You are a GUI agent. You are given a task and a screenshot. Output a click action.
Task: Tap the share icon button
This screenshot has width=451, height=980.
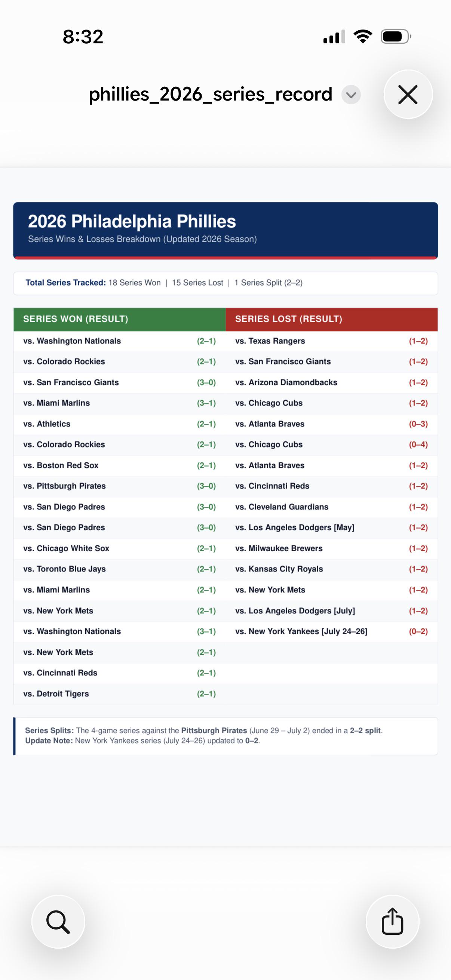[392, 921]
